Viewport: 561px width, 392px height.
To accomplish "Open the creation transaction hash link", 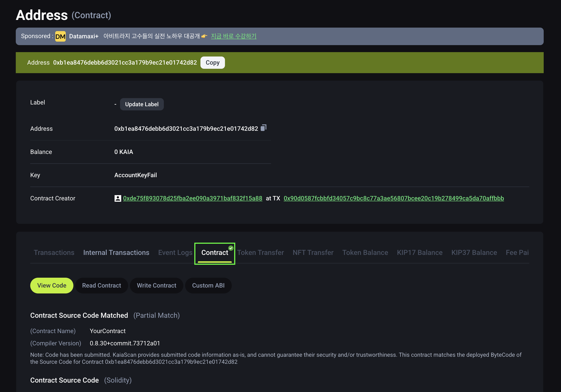I will pyautogui.click(x=393, y=198).
